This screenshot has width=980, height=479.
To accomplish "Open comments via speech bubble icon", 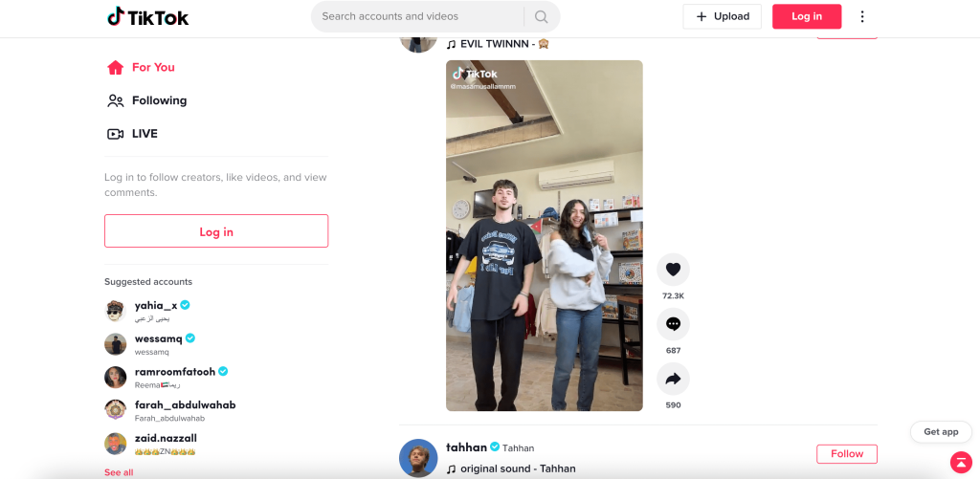I will (x=673, y=324).
